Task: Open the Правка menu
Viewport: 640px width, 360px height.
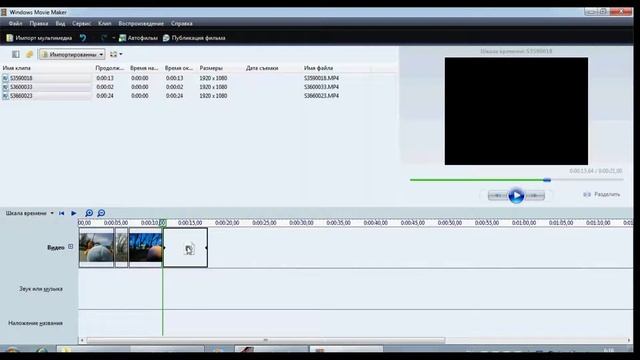Action: click(39, 23)
